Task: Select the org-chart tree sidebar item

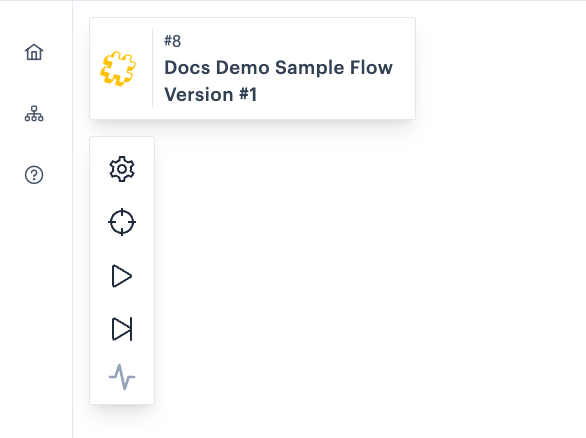Action: [34, 114]
